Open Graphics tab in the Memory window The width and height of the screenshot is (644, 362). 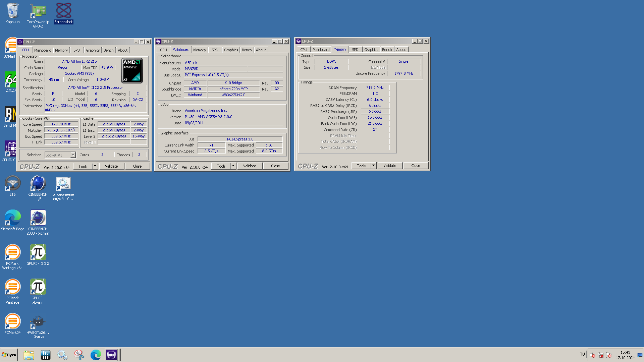371,50
